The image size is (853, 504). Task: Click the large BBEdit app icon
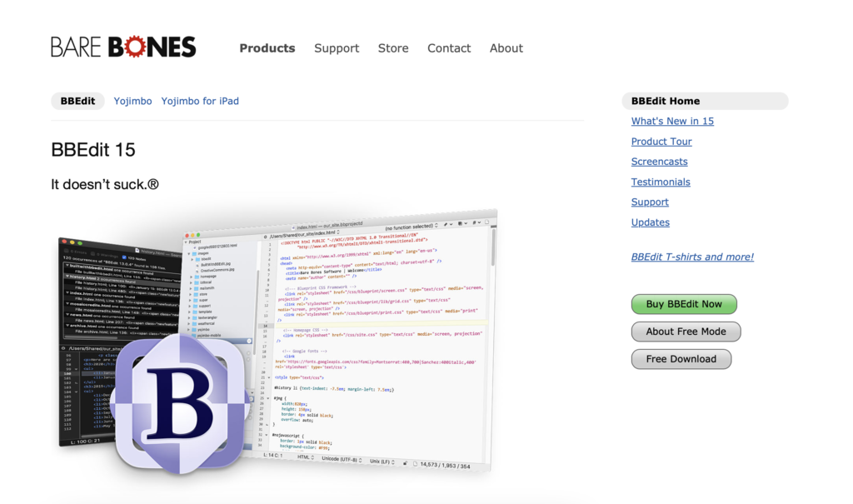click(181, 402)
